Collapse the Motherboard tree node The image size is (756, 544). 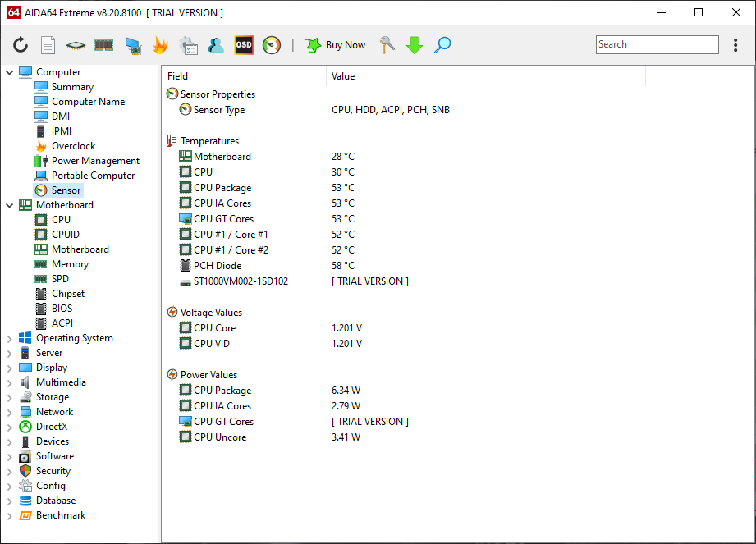pyautogui.click(x=10, y=205)
